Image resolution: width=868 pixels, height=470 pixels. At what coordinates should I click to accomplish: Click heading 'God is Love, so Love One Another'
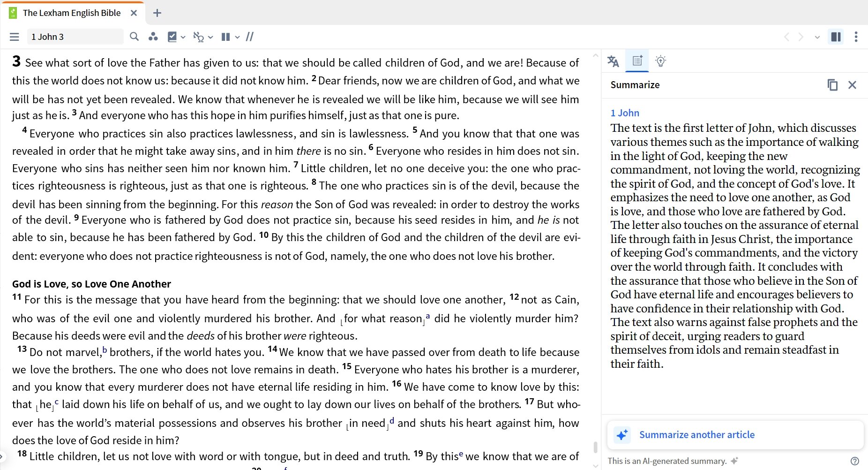pos(91,284)
